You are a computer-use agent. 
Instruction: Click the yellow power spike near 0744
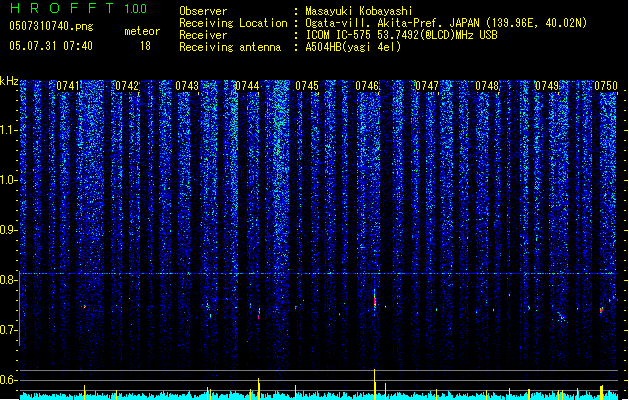[x=259, y=389]
